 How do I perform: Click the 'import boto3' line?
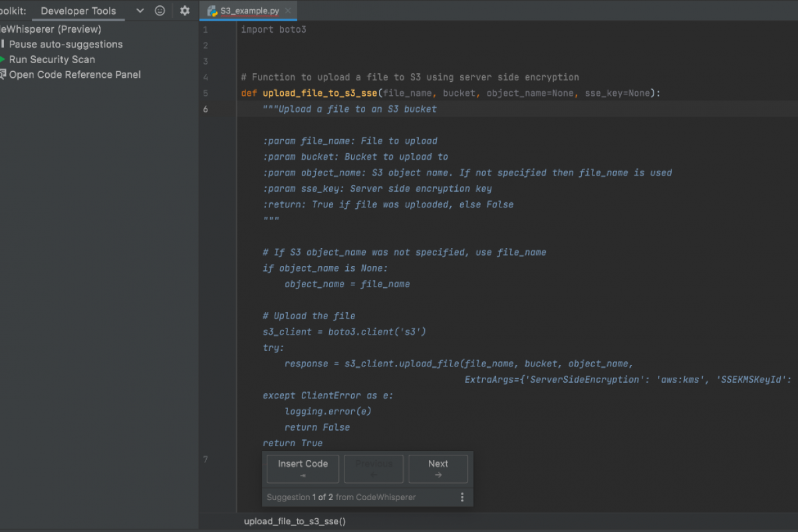tap(273, 29)
